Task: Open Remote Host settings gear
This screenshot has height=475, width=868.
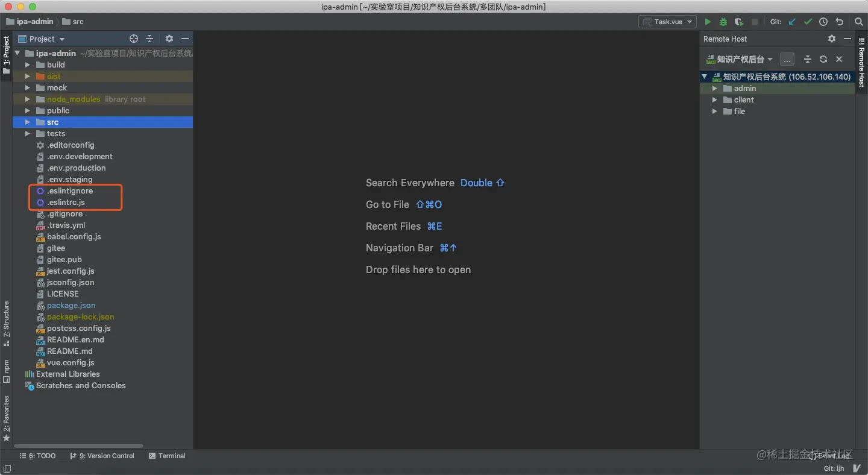Action: point(832,39)
